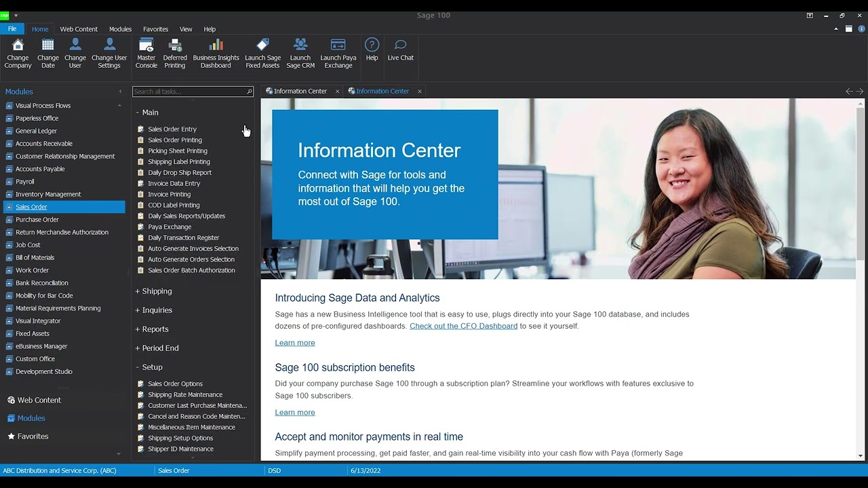Open the Business Insights Dashboard
The height and width of the screenshot is (488, 868).
coord(216,45)
